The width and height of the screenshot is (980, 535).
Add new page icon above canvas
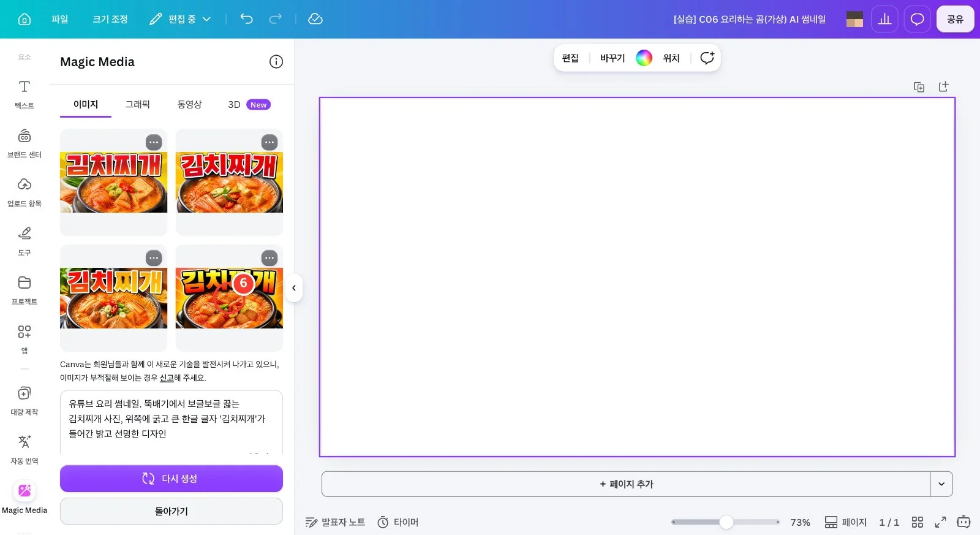coord(943,87)
